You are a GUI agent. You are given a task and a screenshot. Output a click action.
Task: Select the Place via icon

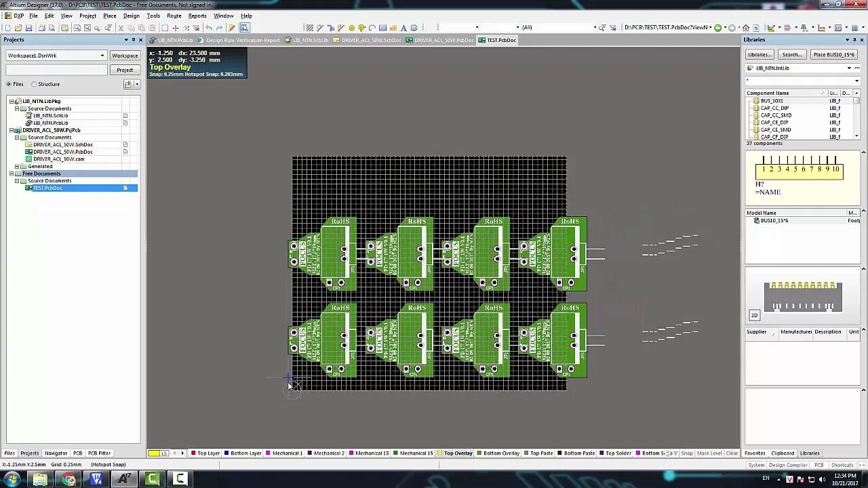(361, 28)
